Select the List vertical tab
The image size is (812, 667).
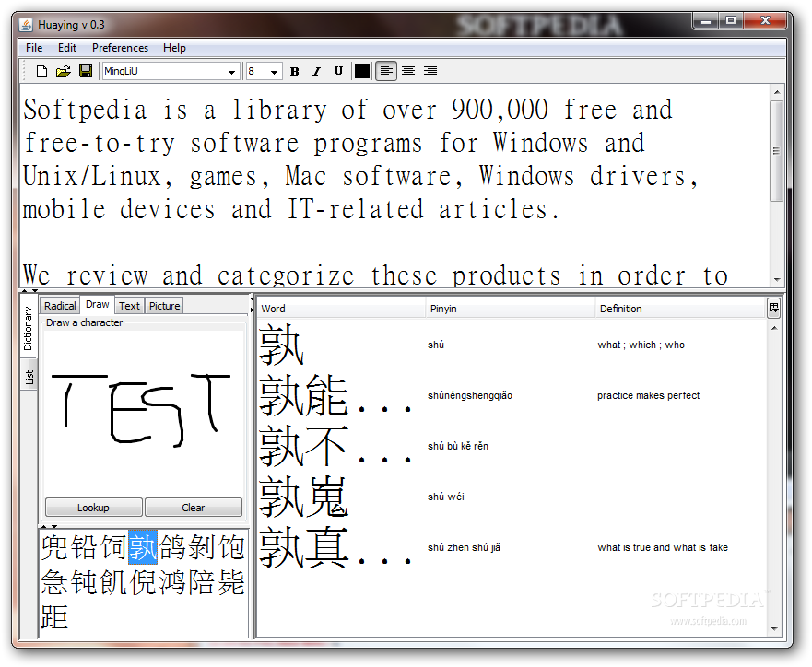coord(29,377)
